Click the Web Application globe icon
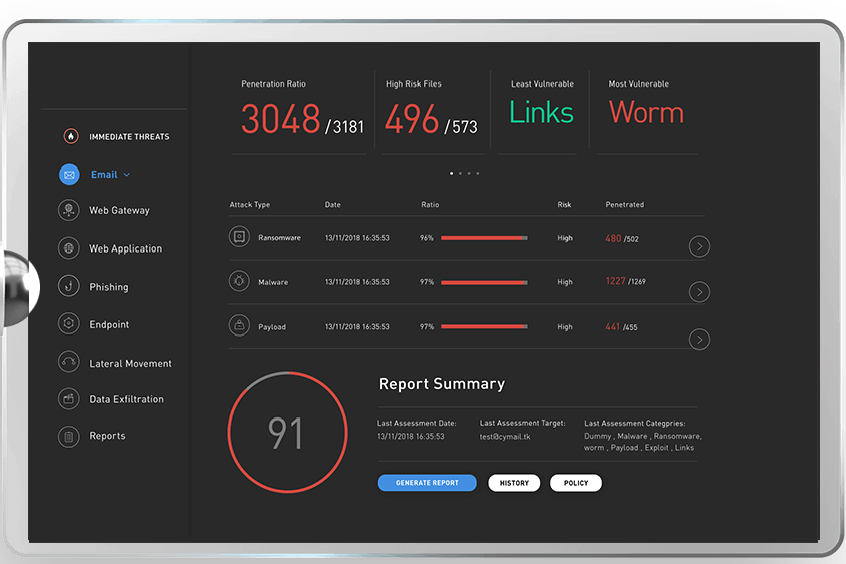The height and width of the screenshot is (564, 846). (69, 248)
